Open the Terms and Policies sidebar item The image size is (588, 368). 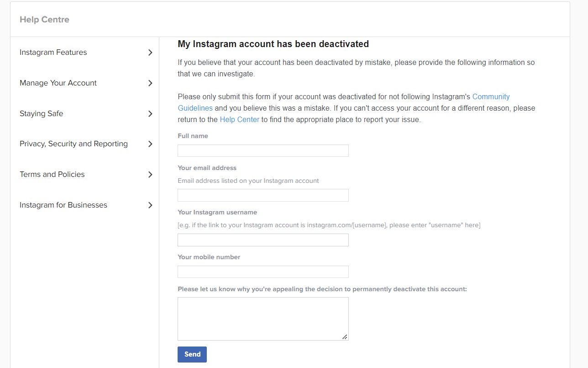(52, 174)
